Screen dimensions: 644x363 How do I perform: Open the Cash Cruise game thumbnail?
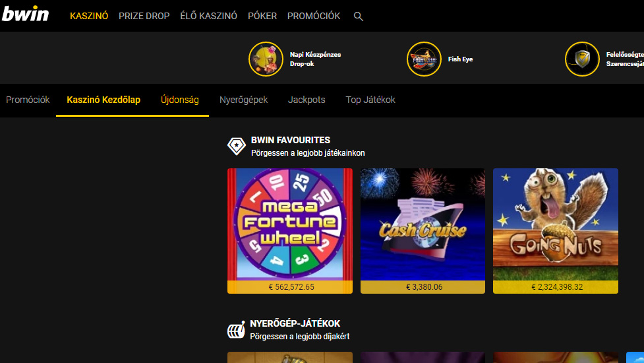pyautogui.click(x=423, y=224)
